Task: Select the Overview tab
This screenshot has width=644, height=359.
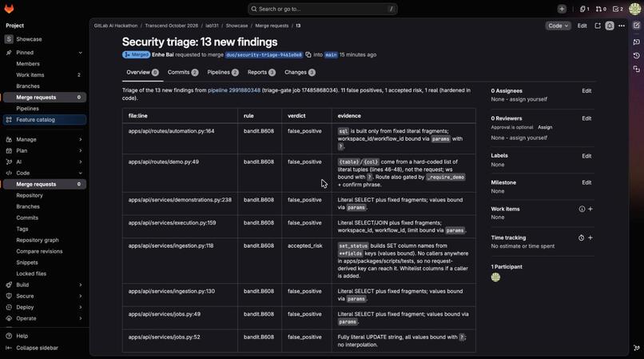Action: click(142, 73)
